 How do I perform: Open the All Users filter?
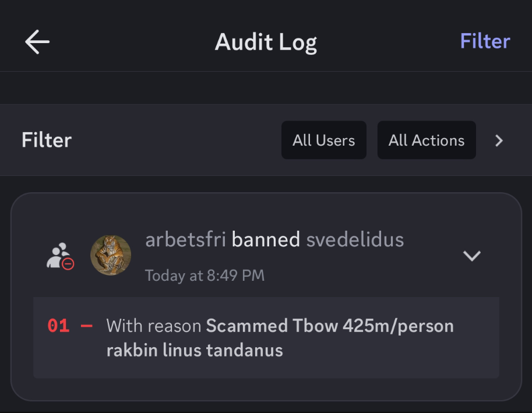323,140
